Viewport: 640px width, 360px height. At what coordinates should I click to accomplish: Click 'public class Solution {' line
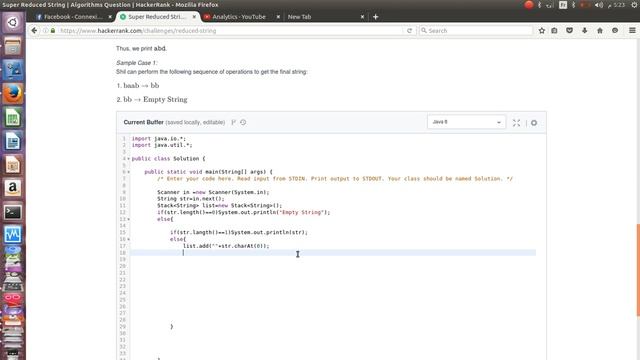click(169, 159)
